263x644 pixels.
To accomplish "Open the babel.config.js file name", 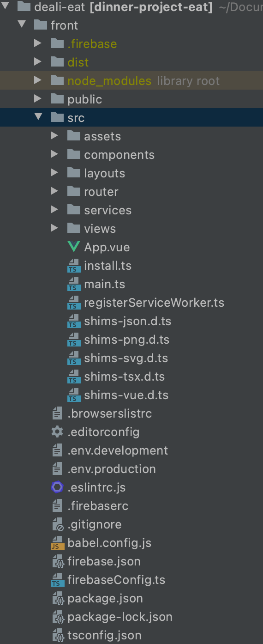I will pos(109,543).
